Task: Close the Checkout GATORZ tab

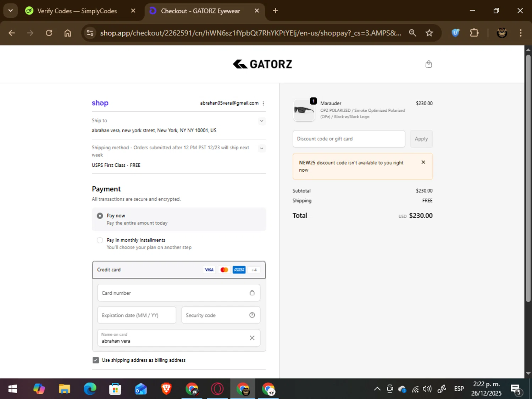Action: (257, 11)
